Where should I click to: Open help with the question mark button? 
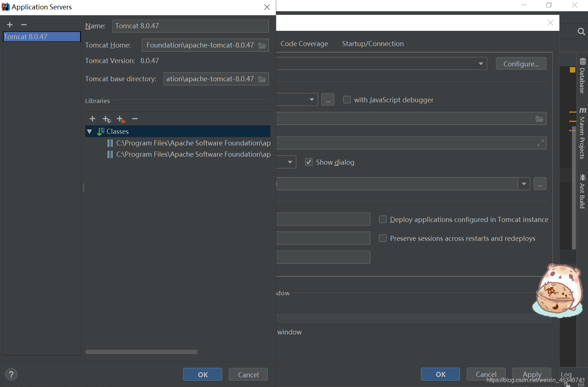pyautogui.click(x=11, y=374)
